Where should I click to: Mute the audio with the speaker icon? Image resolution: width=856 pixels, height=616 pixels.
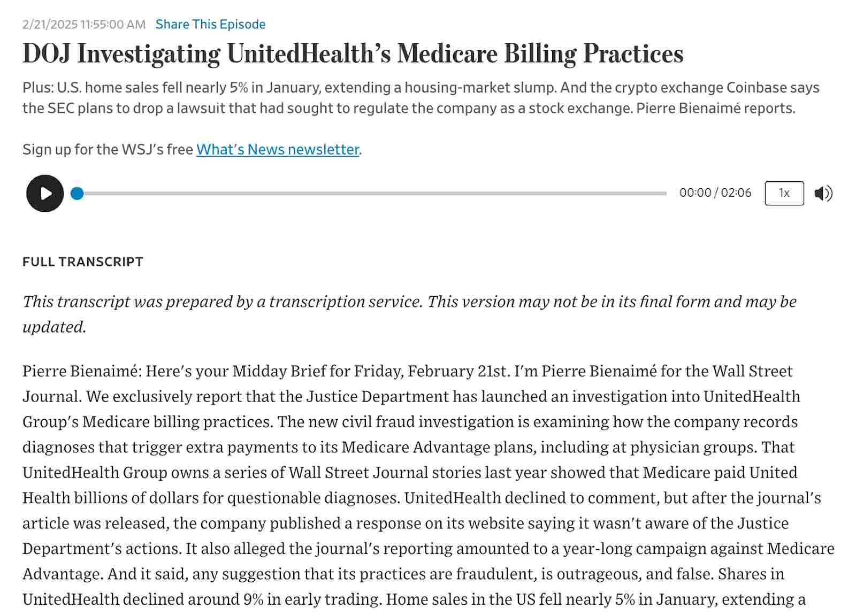823,193
